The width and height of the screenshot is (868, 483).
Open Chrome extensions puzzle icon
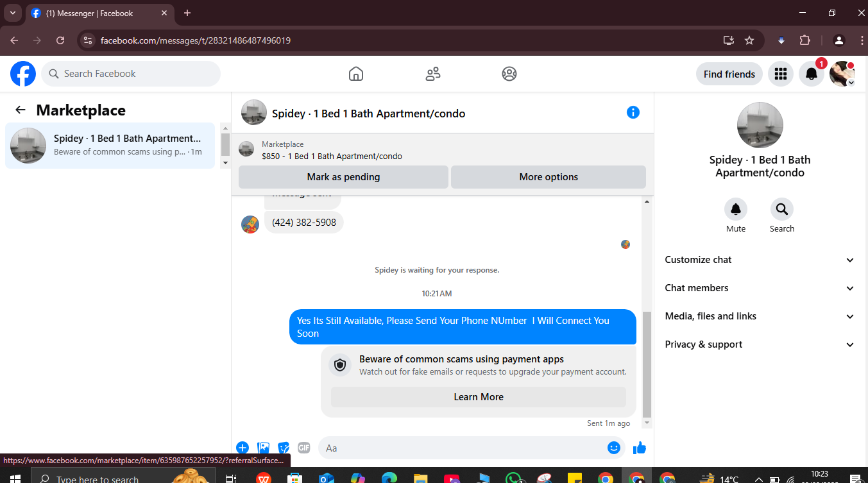click(x=805, y=40)
